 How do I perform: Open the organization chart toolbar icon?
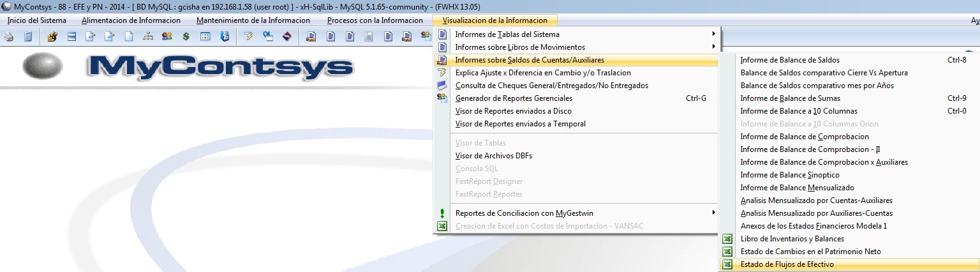148,36
